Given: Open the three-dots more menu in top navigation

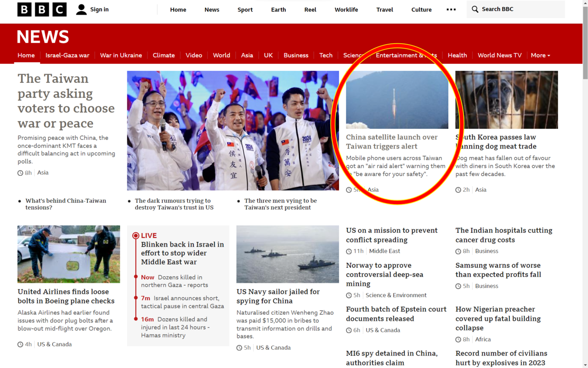Looking at the screenshot, I should [451, 10].
